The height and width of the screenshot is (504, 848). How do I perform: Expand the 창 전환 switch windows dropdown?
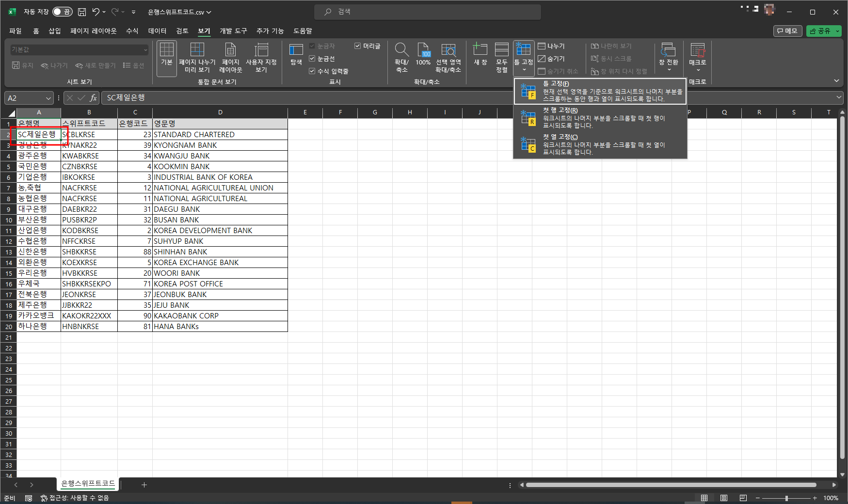pyautogui.click(x=669, y=70)
